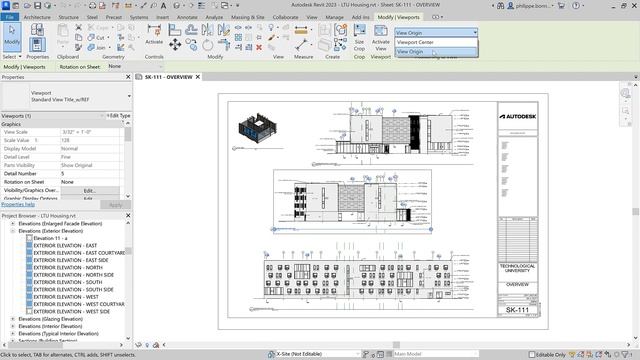Click the red Delete icon
Image resolution: width=640 pixels, height=360 pixels.
point(259,47)
